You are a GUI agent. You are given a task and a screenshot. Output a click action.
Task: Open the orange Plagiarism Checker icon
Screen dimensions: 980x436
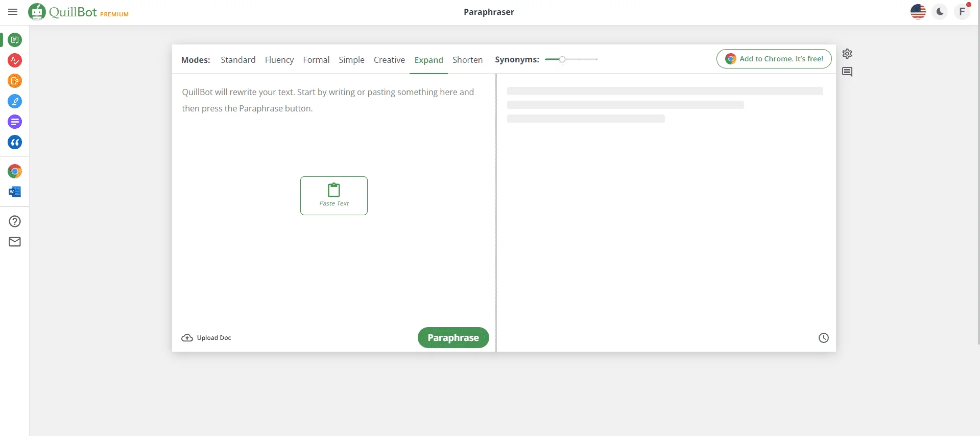15,81
